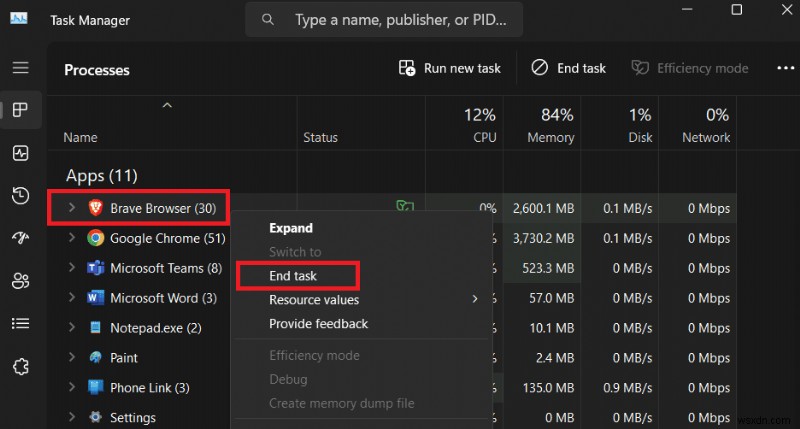
Task: Select the Microsoft Teams (8) row name
Action: pyautogui.click(x=166, y=268)
